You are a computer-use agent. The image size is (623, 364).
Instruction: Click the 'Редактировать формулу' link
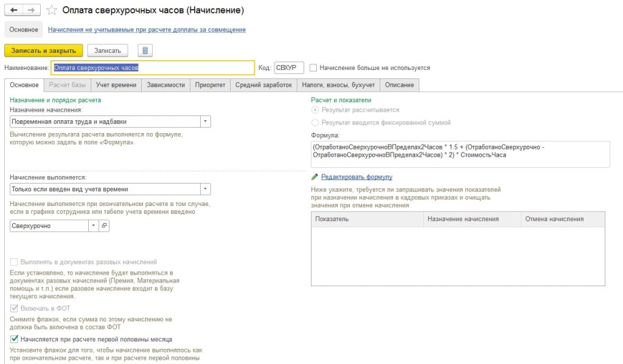(357, 177)
